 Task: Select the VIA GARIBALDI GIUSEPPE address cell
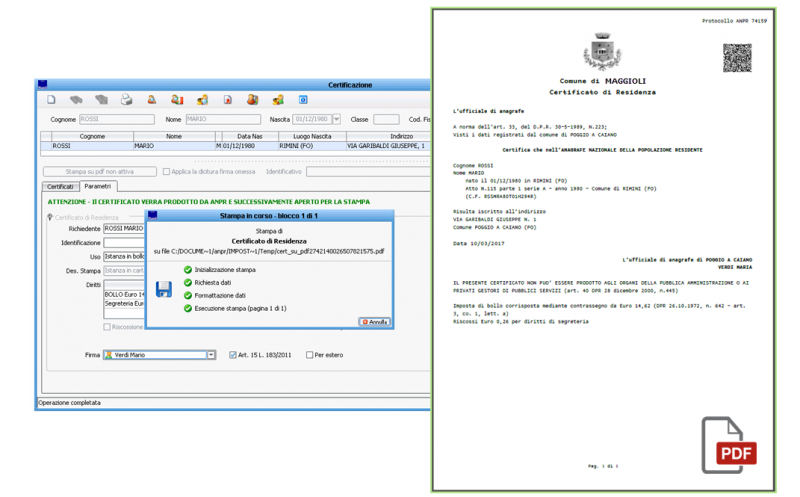click(388, 146)
